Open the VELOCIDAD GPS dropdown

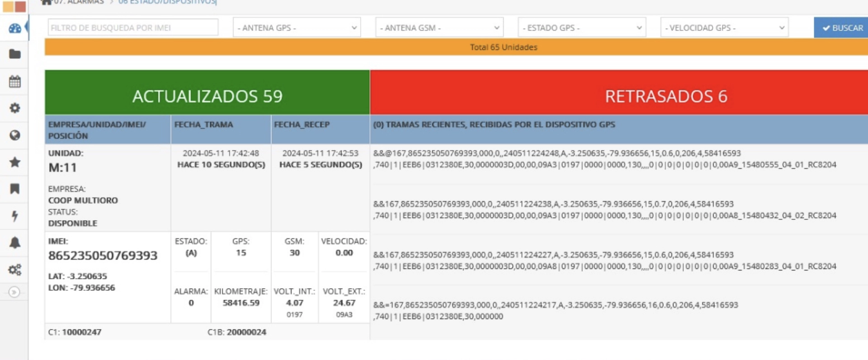tap(724, 28)
